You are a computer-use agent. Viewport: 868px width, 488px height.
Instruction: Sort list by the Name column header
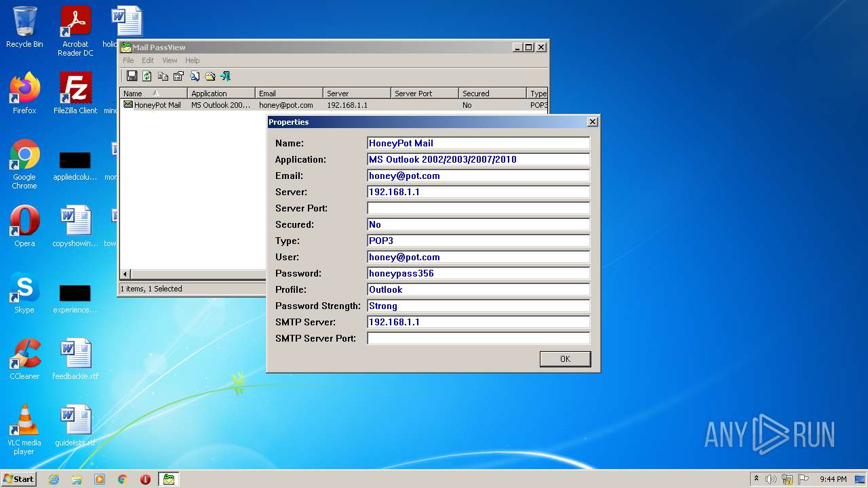coord(153,94)
